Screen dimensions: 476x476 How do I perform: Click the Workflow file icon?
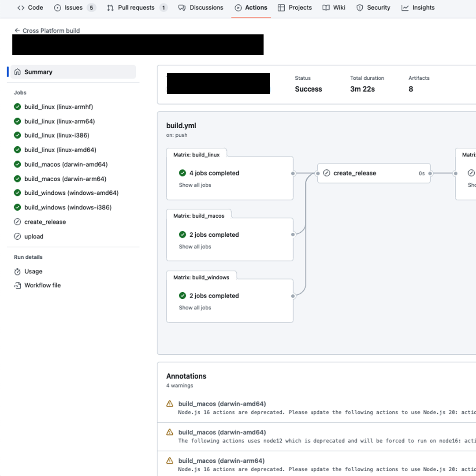[x=18, y=285]
